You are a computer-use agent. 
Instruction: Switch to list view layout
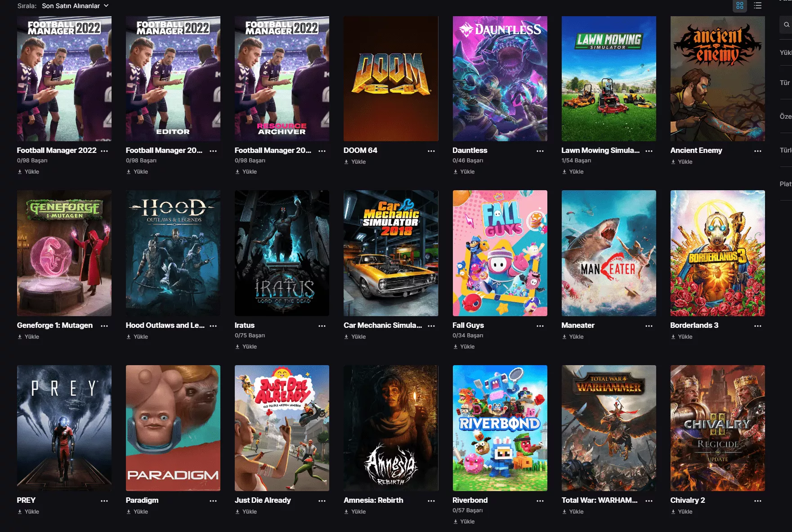(x=758, y=6)
